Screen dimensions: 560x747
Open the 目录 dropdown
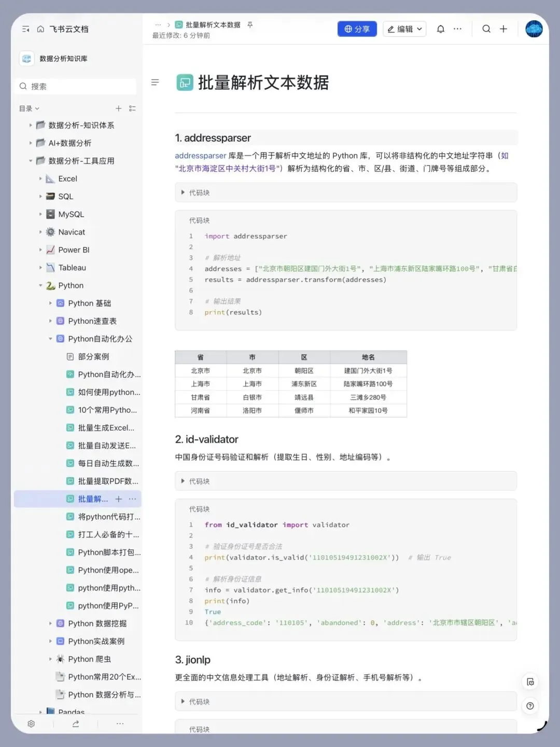(x=29, y=108)
